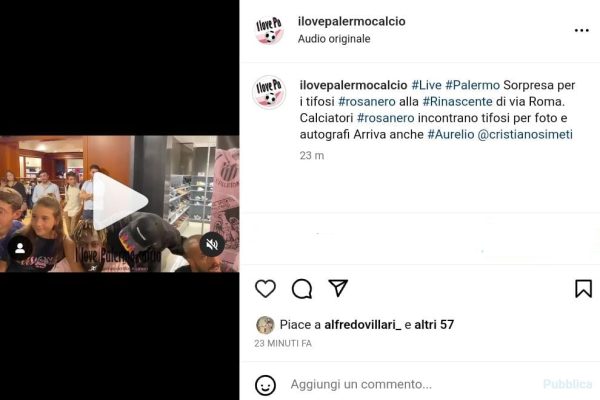Open the three-dot options menu
This screenshot has width=600, height=400.
click(582, 30)
